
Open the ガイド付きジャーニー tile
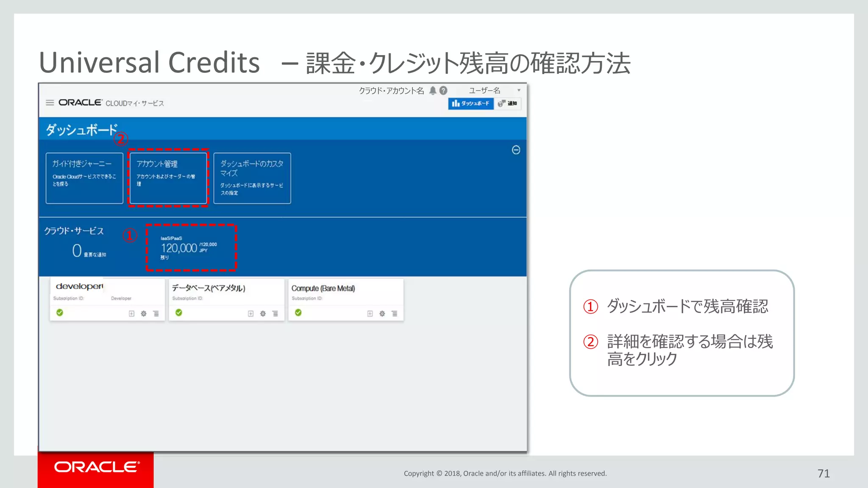click(x=84, y=178)
